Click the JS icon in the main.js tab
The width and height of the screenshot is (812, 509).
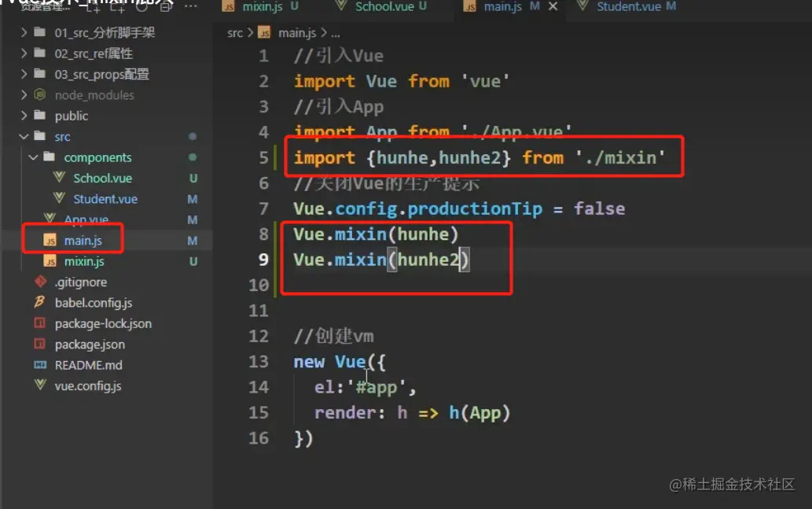pyautogui.click(x=470, y=7)
